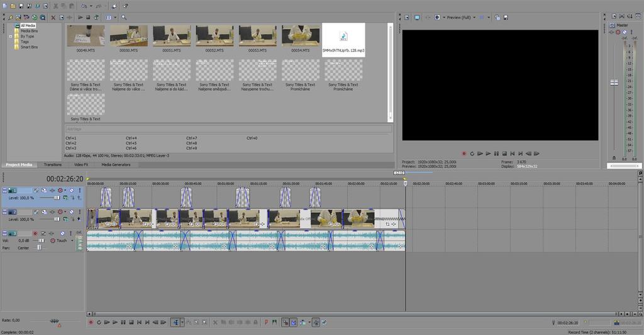Open the undo history dropdown arrow

click(91, 6)
